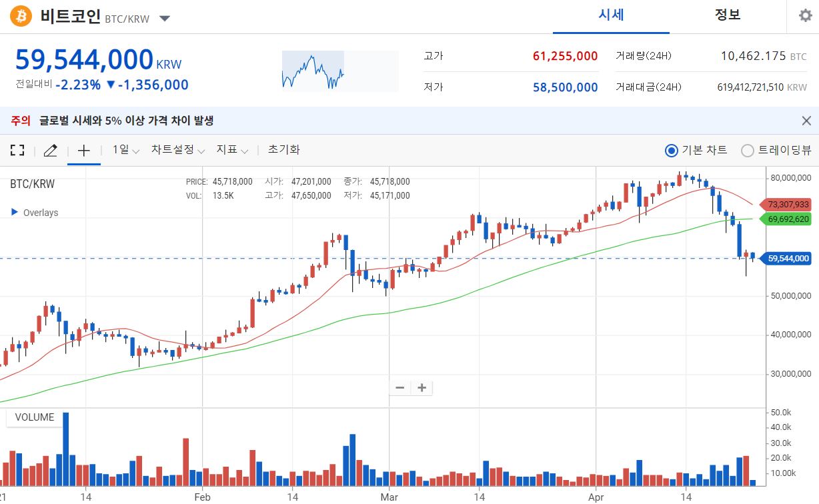Toggle fullscreen chart mode icon
Screen dimensions: 819x504
tap(17, 151)
